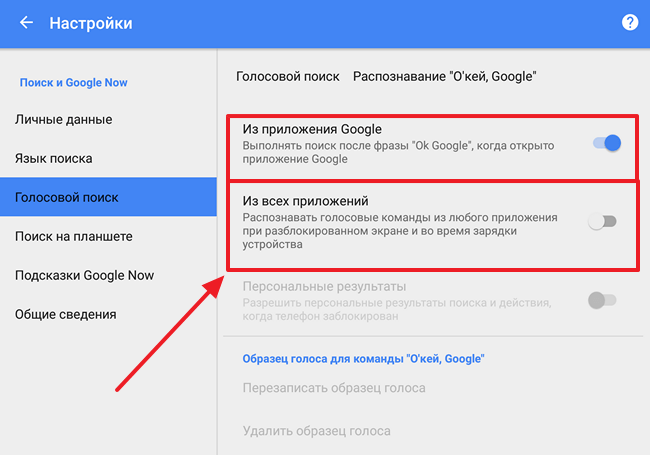Open 'Общие сведения' section
This screenshot has width=650, height=455.
pos(65,314)
